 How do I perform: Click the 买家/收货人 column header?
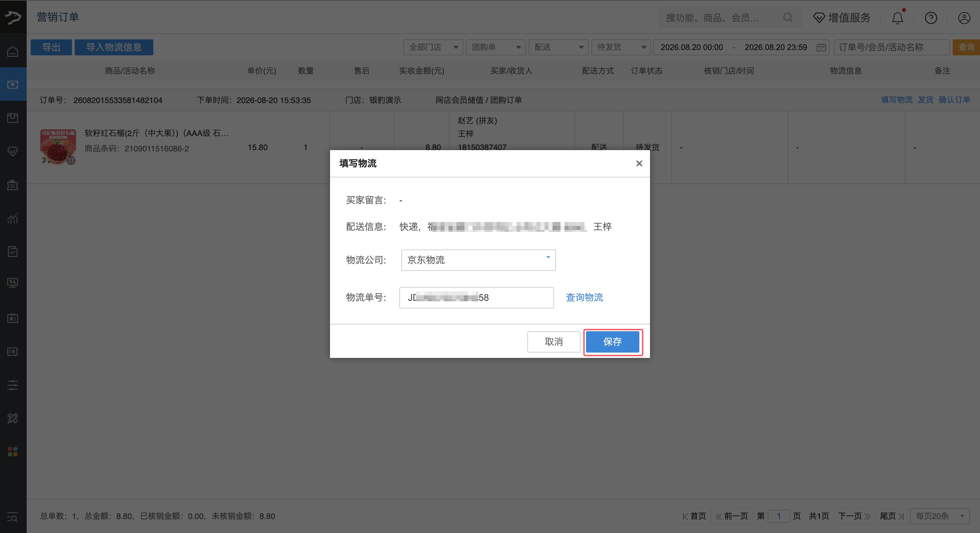click(511, 71)
